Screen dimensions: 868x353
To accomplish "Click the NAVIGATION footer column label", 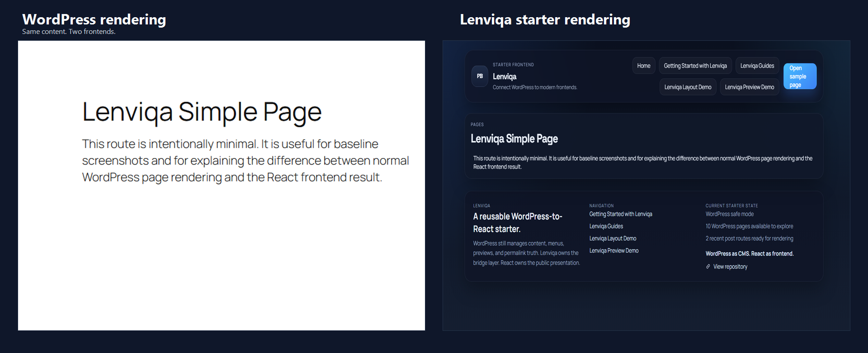I will point(601,206).
